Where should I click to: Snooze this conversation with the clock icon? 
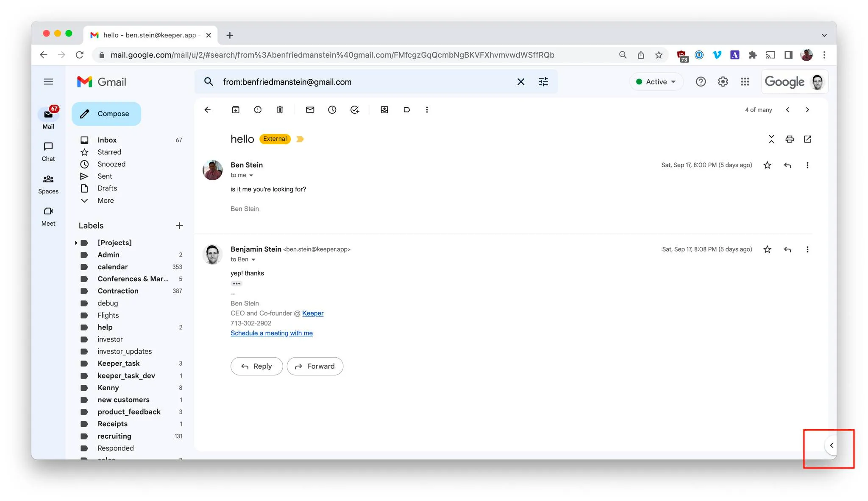tap(332, 110)
